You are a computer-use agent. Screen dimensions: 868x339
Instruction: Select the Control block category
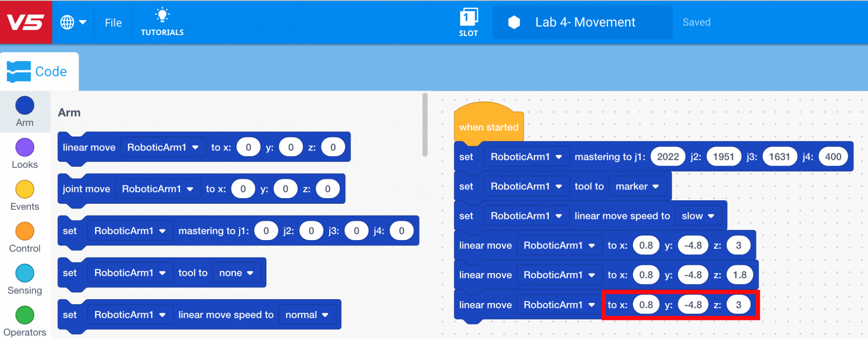tap(25, 238)
